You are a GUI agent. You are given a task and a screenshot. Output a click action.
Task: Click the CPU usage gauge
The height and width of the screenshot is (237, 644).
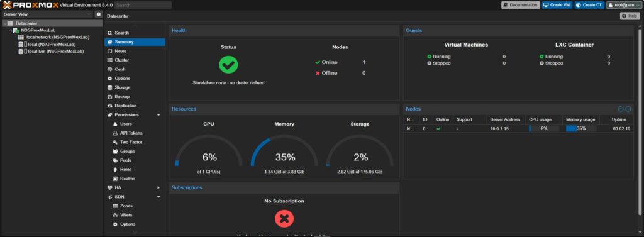tap(209, 151)
